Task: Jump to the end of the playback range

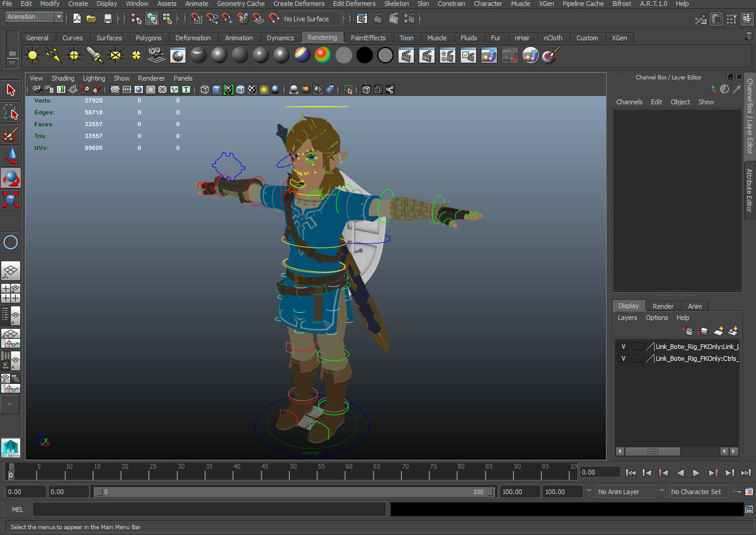Action: tap(745, 473)
